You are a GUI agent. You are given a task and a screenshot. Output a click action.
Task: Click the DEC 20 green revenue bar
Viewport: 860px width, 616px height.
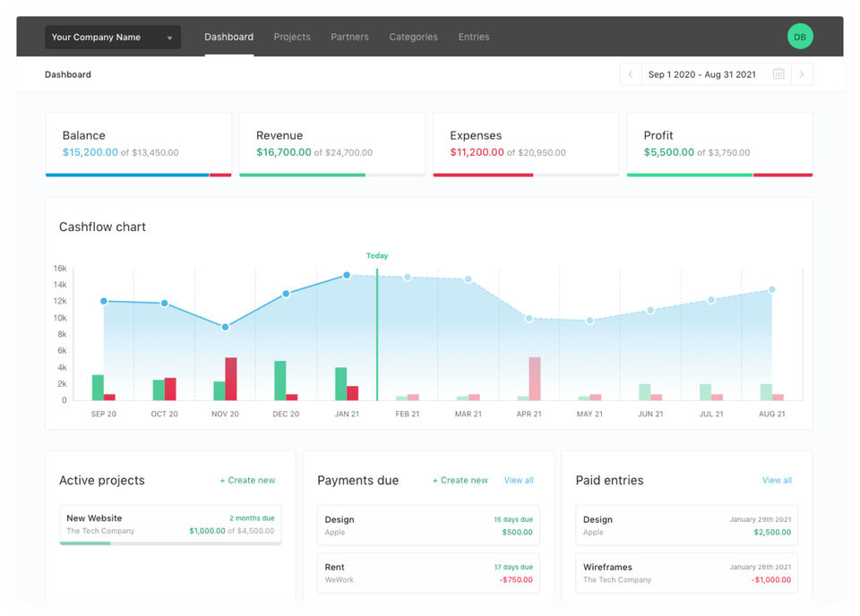(x=280, y=381)
